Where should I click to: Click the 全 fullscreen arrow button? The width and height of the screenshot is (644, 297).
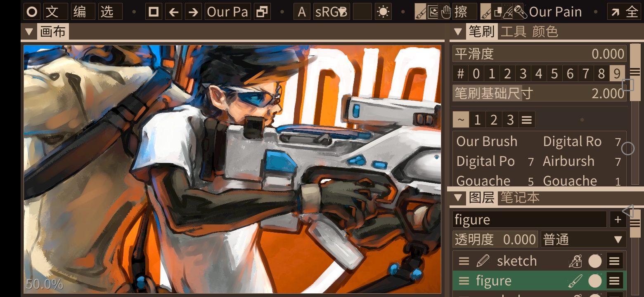[625, 12]
